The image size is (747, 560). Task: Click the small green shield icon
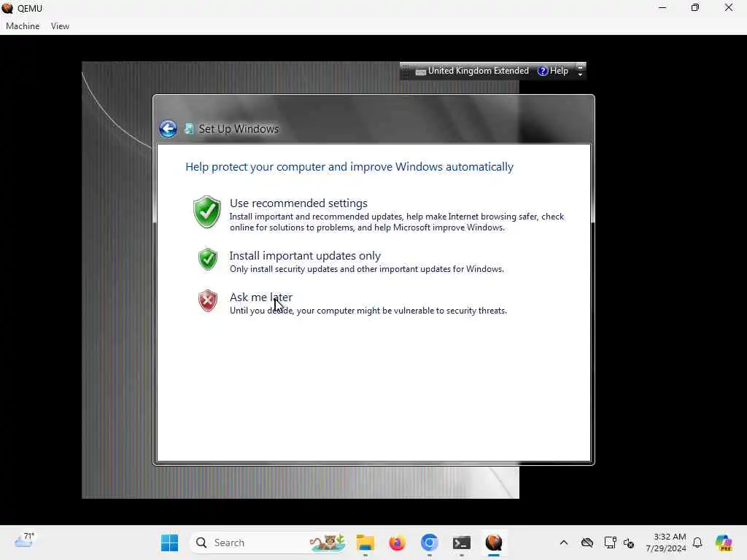click(x=208, y=259)
